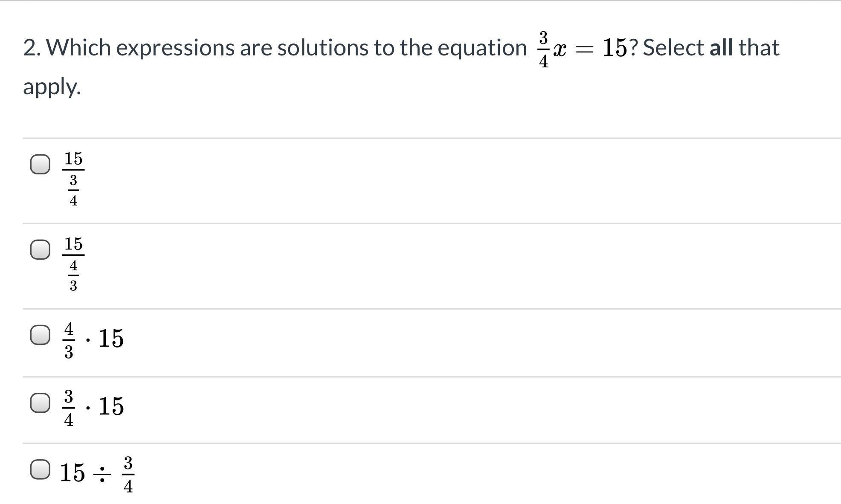Check the box for 15 over four-thirds
The height and width of the screenshot is (504, 841).
[40, 249]
